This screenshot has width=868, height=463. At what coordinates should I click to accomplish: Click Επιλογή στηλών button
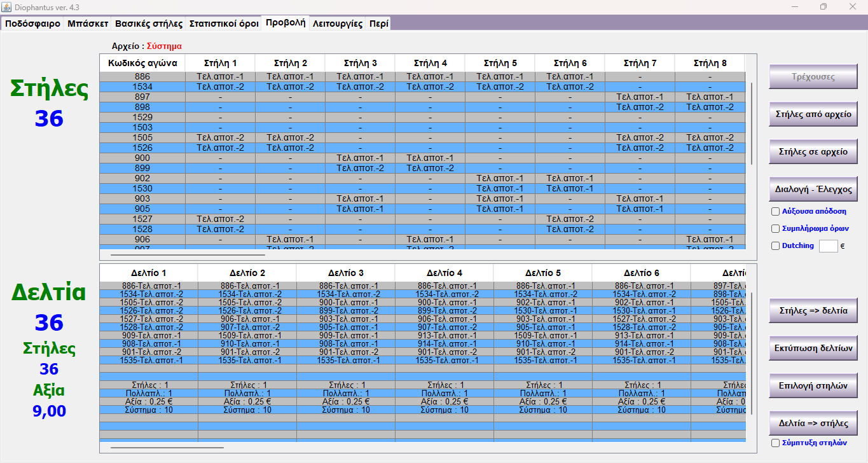point(813,385)
